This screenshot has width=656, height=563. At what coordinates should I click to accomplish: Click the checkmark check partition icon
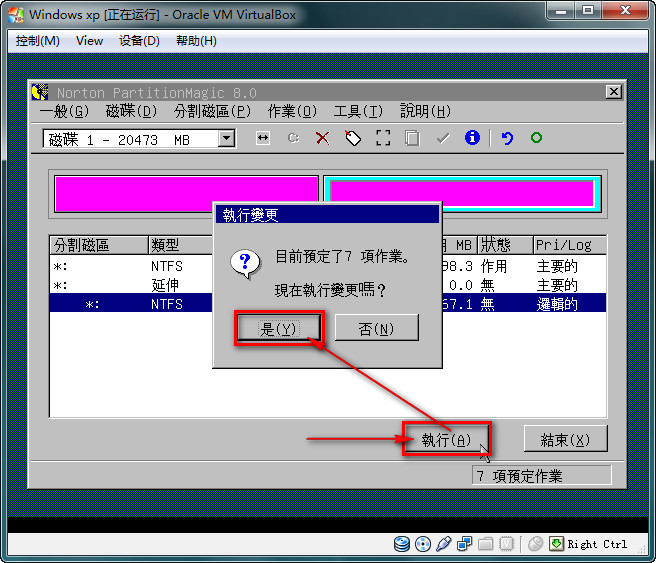(443, 138)
